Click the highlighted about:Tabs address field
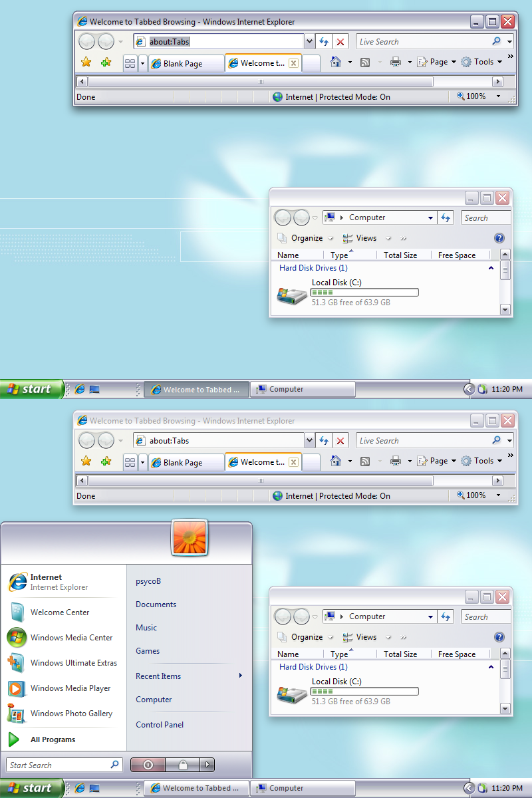Screen dimensions: 532x798 tap(219, 42)
